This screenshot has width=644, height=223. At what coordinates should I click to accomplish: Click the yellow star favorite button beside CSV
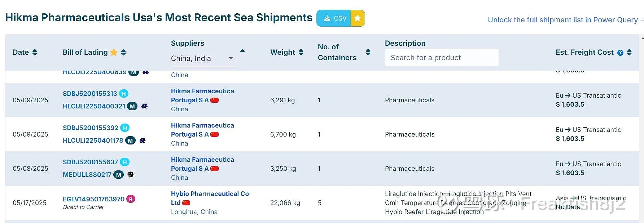coord(358,18)
